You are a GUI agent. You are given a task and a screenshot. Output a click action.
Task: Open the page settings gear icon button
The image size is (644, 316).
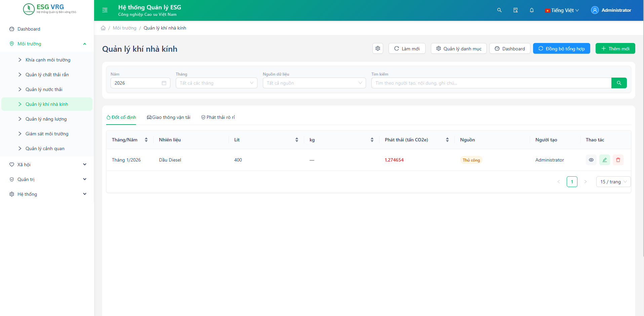[378, 48]
